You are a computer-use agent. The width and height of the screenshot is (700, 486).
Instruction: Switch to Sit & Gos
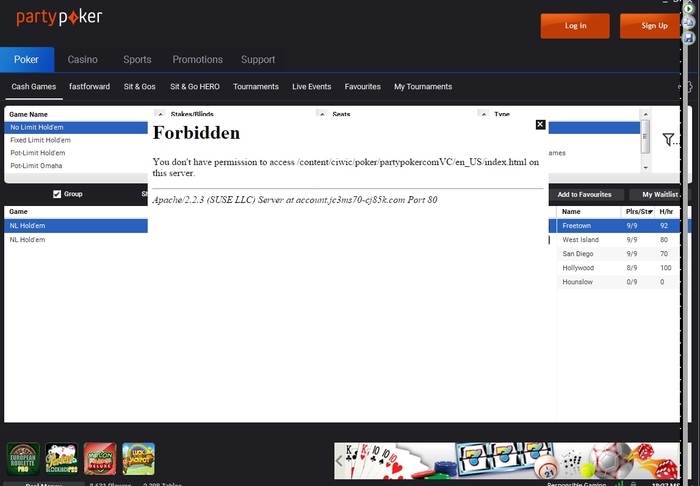click(x=139, y=87)
